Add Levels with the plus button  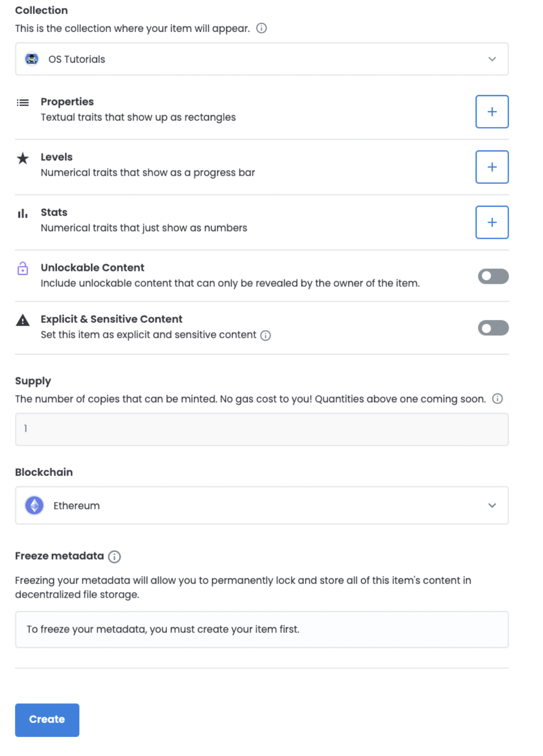tap(492, 167)
